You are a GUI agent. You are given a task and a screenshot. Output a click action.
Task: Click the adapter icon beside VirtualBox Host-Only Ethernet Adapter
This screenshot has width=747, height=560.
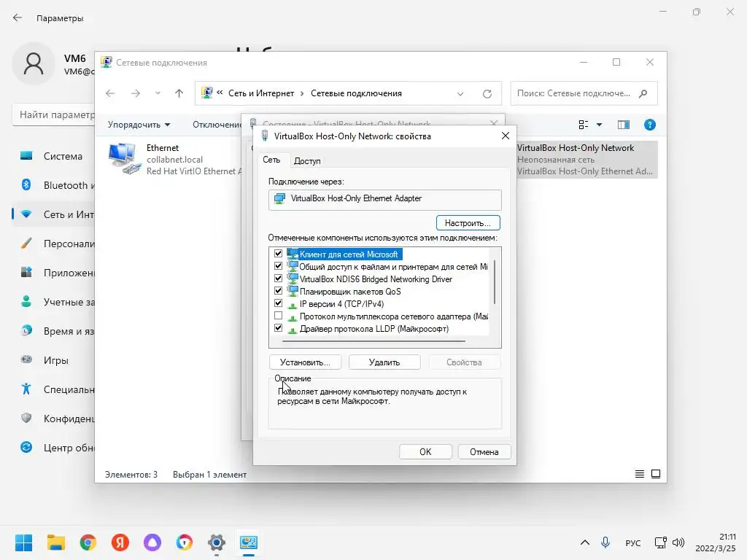(x=279, y=198)
